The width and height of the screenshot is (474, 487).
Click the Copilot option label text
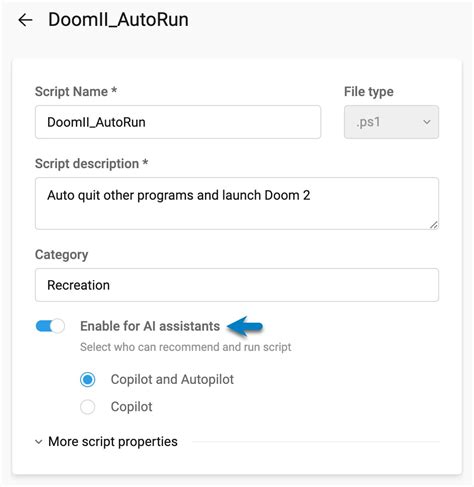tap(131, 407)
